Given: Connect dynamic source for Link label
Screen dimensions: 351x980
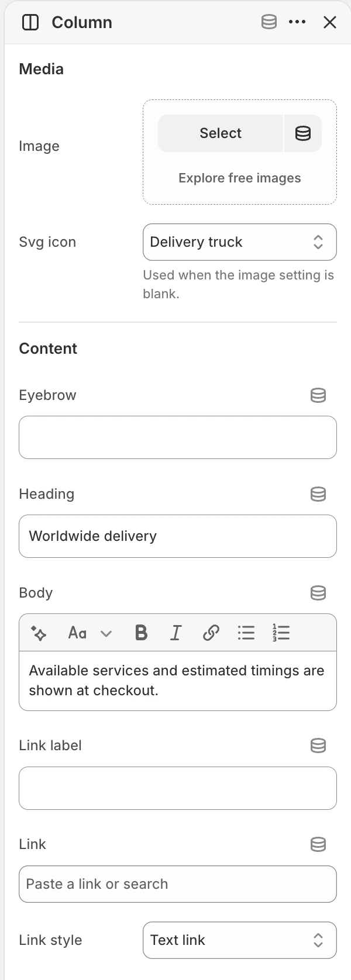Looking at the screenshot, I should coord(318,746).
